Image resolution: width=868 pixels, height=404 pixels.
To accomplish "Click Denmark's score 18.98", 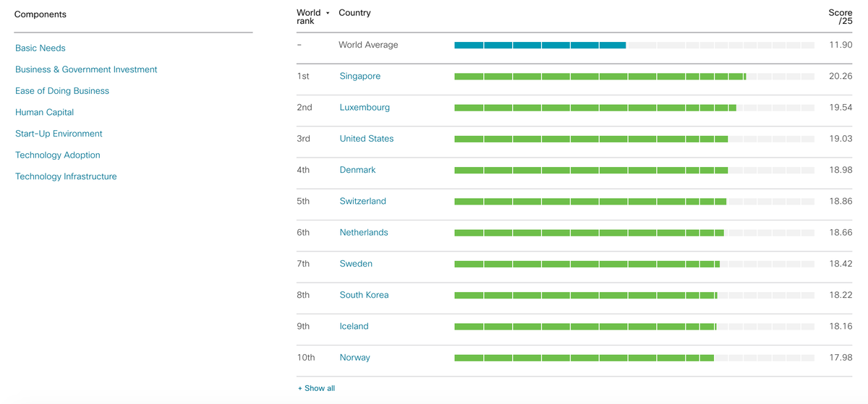I will 841,170.
